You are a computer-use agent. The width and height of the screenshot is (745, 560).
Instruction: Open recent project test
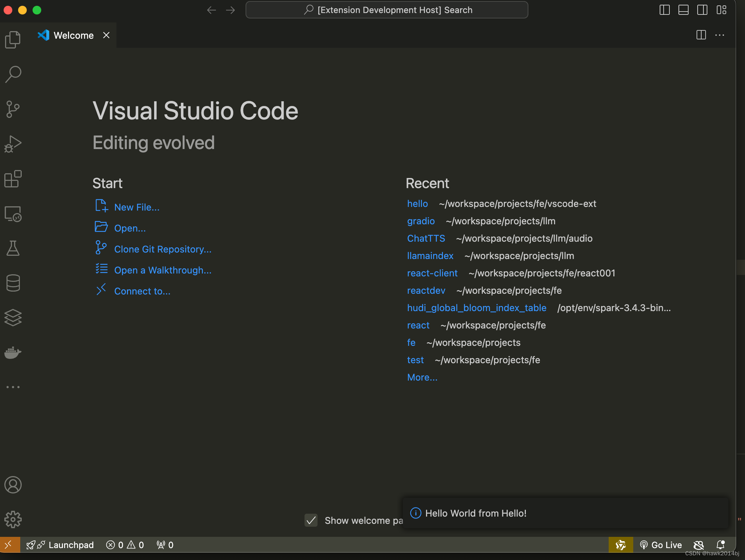point(416,360)
